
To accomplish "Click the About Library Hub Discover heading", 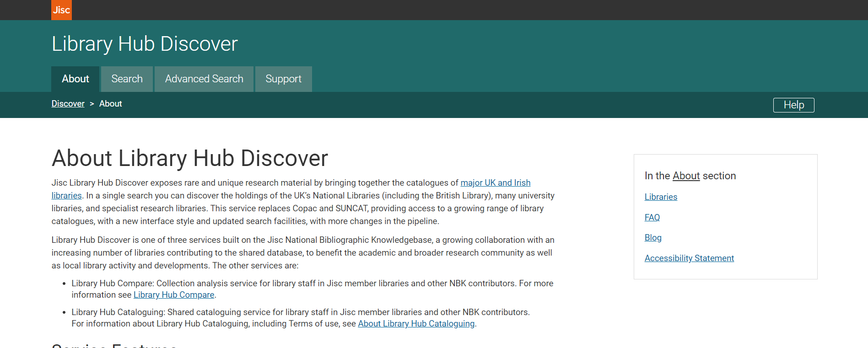I will click(190, 158).
